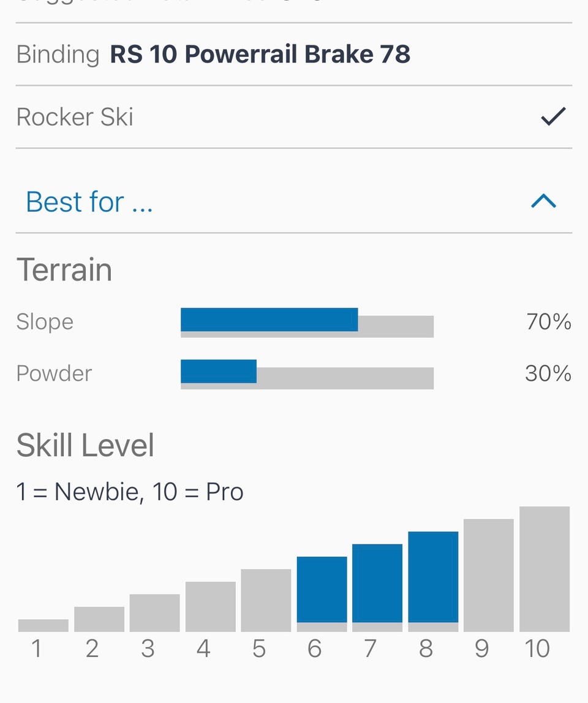Click the Rocker Ski checkmark icon
588x703 pixels.
click(x=553, y=116)
